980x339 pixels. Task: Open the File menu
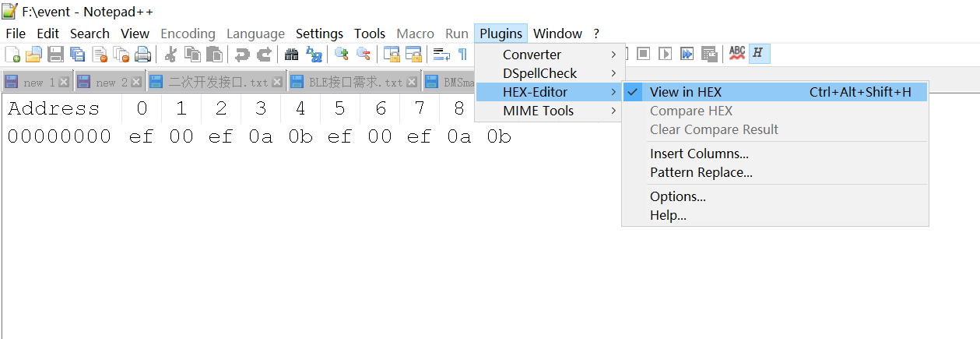[16, 34]
